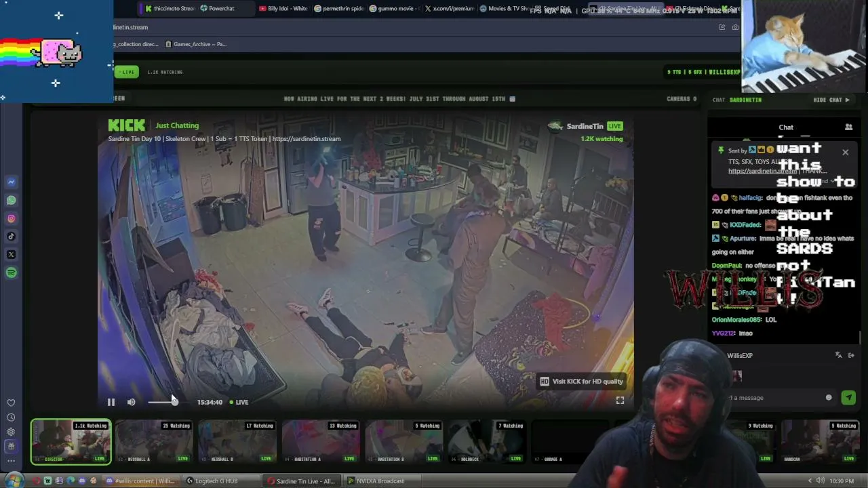
Task: Select the Director camera thumbnail
Action: click(71, 442)
